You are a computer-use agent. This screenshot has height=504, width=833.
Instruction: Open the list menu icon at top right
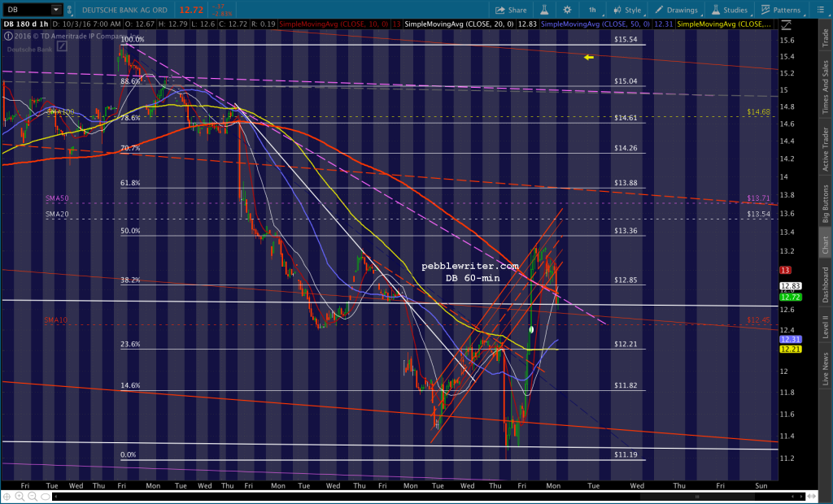(x=820, y=10)
